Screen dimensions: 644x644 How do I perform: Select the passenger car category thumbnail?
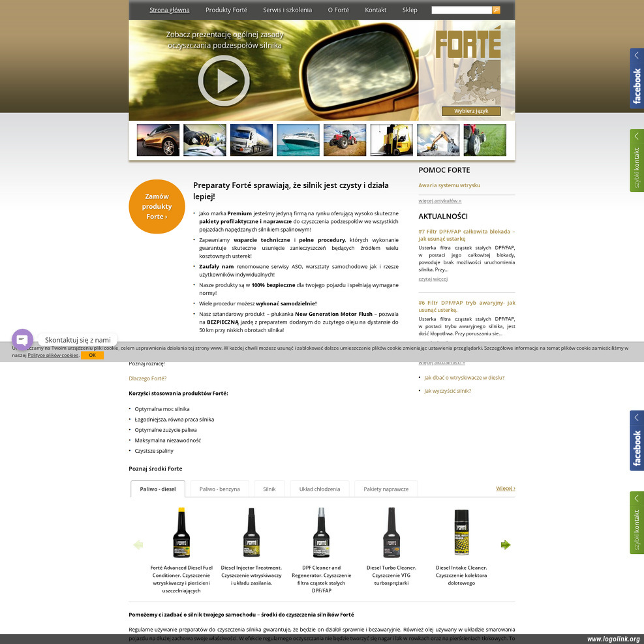pos(158,140)
